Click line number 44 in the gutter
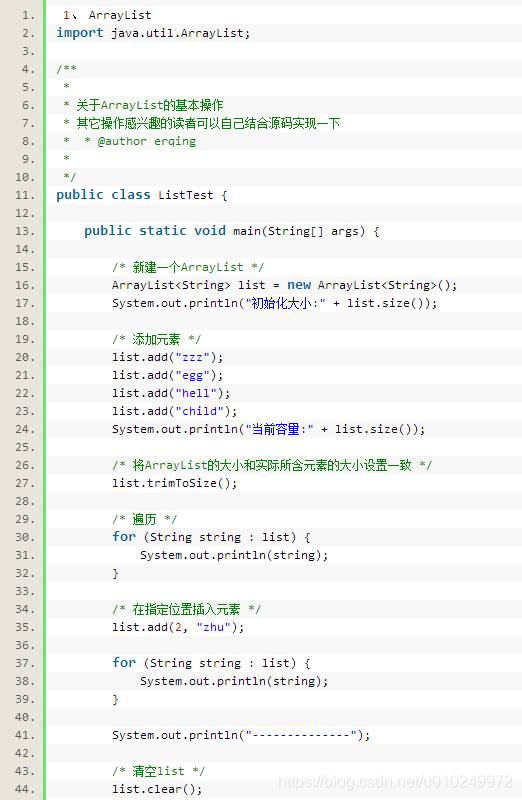 (25, 789)
